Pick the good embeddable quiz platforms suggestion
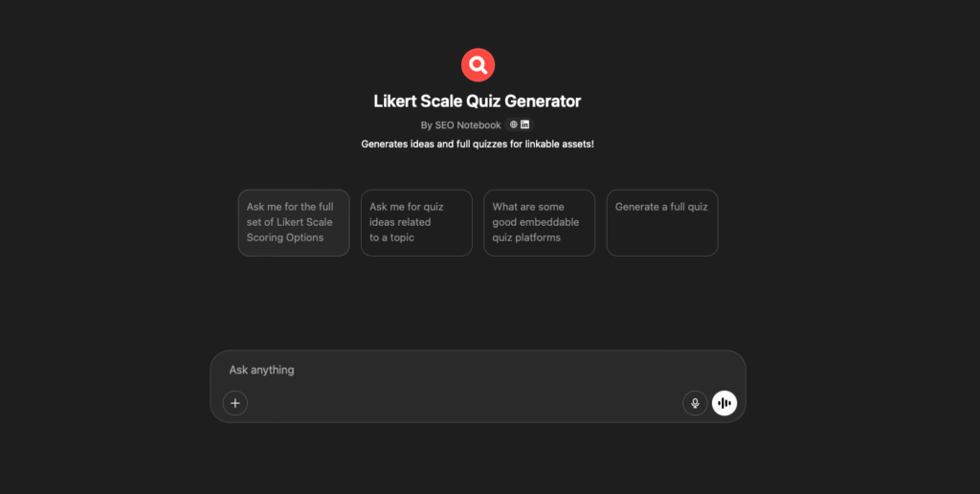The image size is (980, 494). (540, 223)
